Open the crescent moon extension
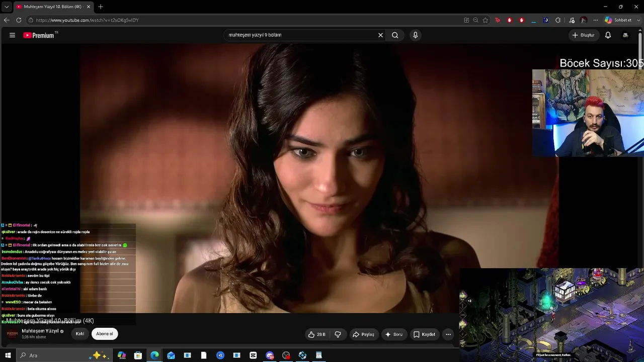644x362 pixels. (x=545, y=20)
